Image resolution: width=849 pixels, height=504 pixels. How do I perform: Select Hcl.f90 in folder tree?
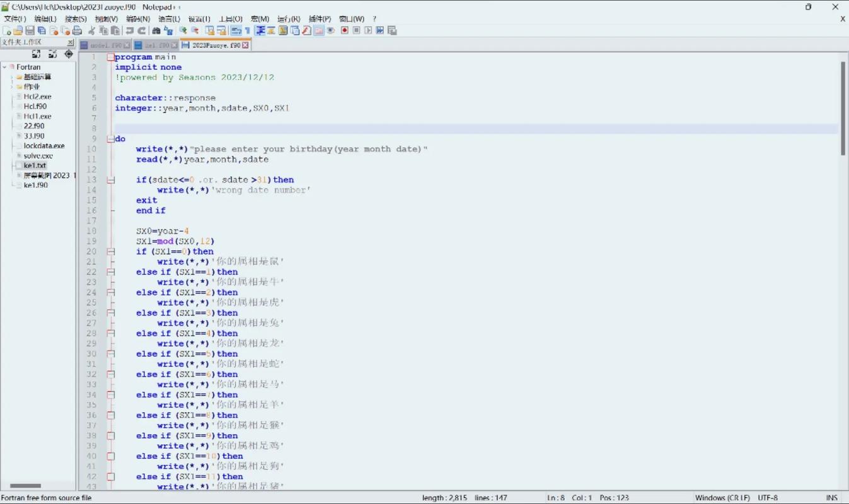35,106
